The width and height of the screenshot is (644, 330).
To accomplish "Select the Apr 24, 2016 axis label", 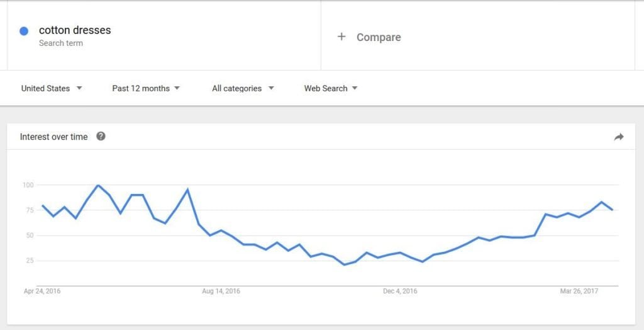I will [42, 291].
